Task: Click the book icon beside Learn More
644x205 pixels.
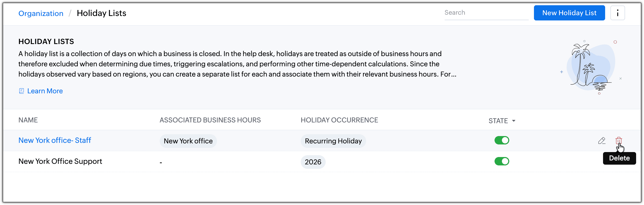Action: [x=22, y=91]
